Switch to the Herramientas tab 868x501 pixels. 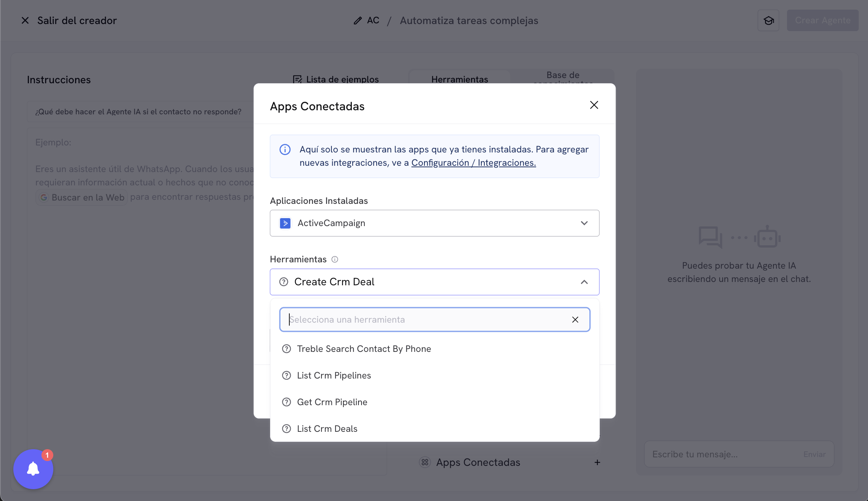[x=460, y=79]
